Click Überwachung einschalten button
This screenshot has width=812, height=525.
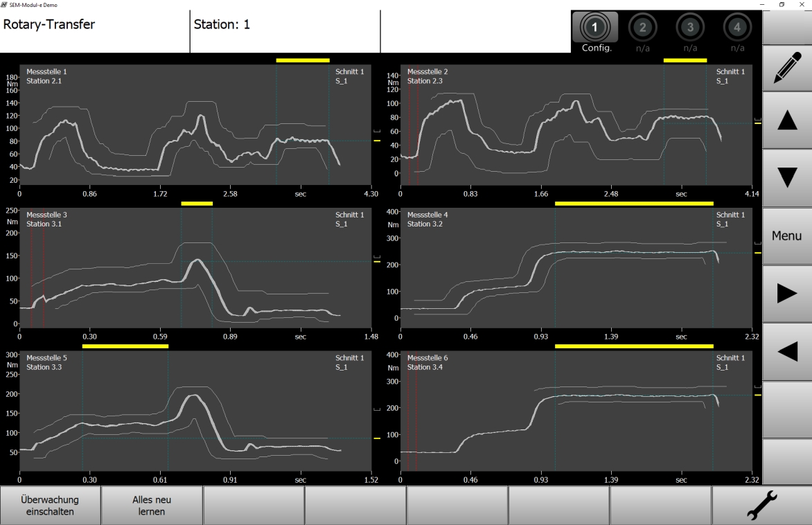pyautogui.click(x=51, y=506)
